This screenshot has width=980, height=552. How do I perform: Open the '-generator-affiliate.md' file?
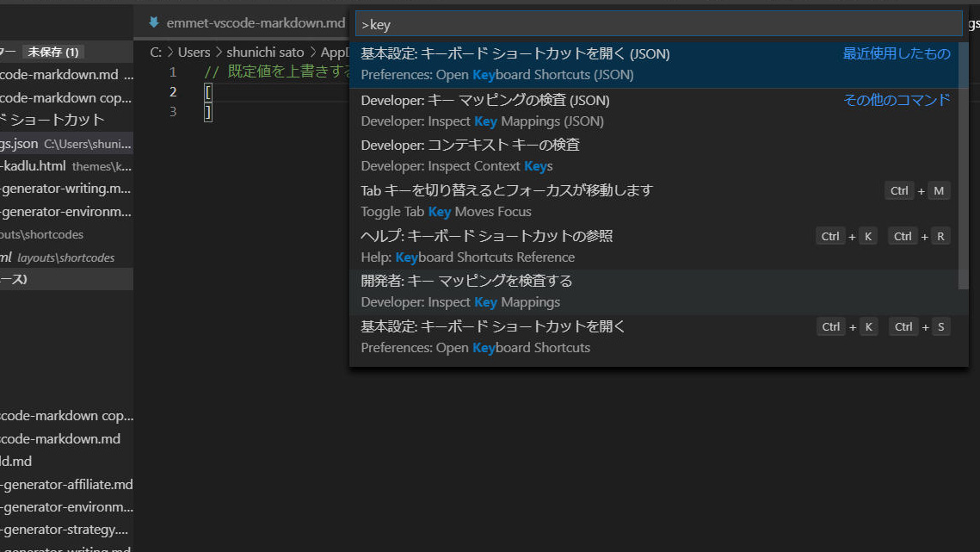pyautogui.click(x=66, y=485)
